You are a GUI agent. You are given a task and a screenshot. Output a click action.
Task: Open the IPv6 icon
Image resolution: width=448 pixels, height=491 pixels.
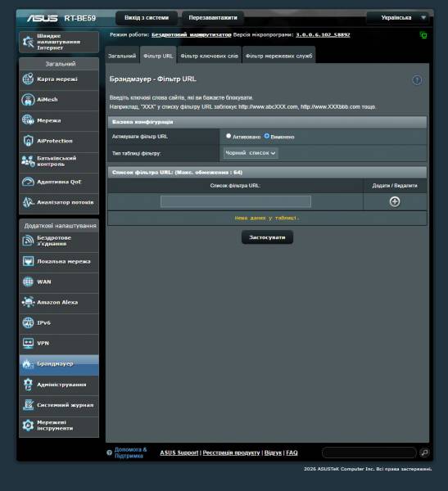coord(28,322)
